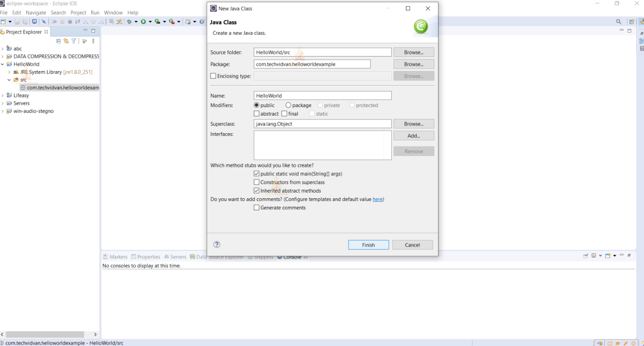Click the Display Selected Console icon
This screenshot has width=644, height=346.
pyautogui.click(x=594, y=255)
